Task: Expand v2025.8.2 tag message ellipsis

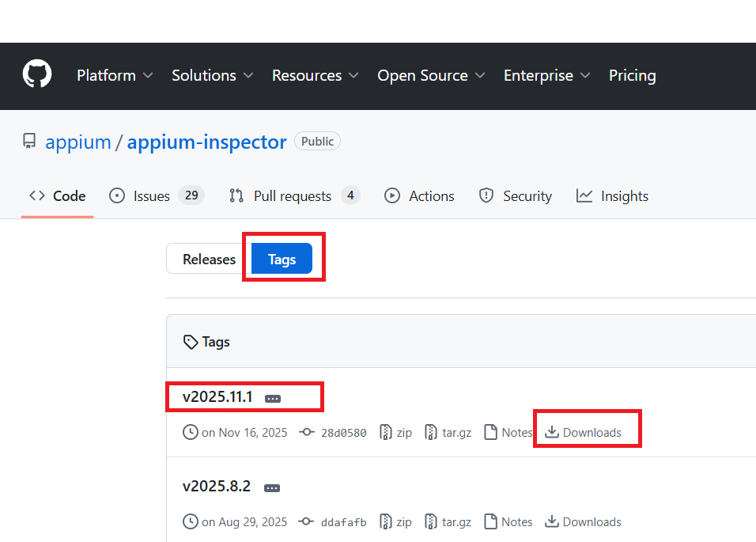Action: tap(272, 488)
